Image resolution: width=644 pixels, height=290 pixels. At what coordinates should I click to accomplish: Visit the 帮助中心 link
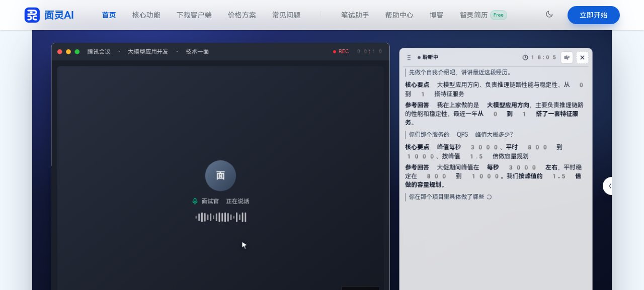coord(399,15)
